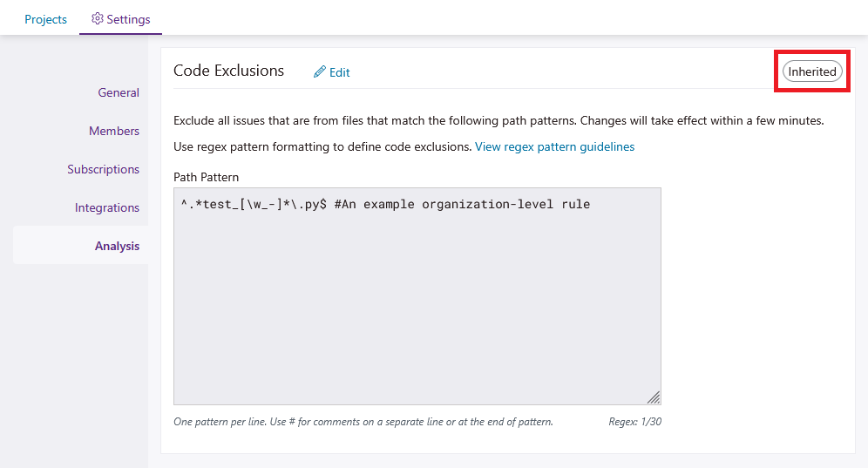Click the Settings gear icon

[x=98, y=19]
